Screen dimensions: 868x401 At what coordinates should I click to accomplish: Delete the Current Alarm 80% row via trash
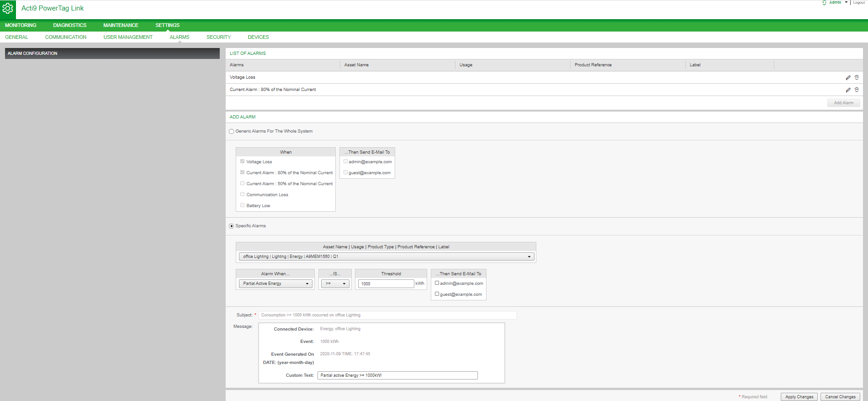pos(857,90)
